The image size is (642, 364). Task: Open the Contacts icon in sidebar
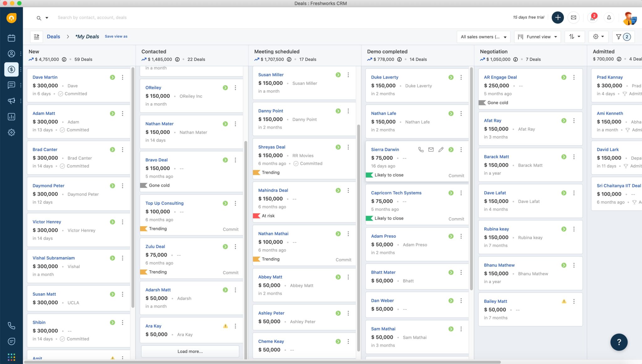coord(11,54)
